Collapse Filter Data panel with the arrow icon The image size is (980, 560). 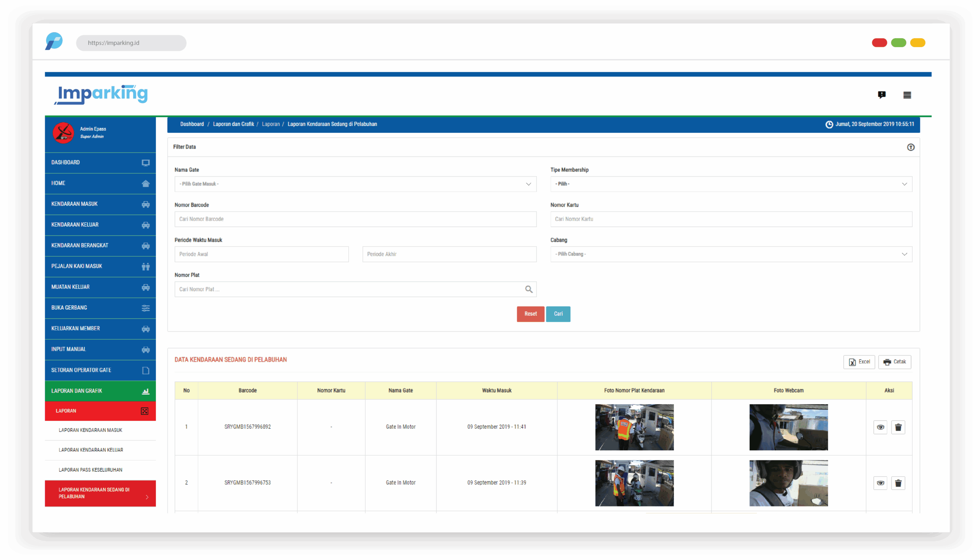[910, 147]
